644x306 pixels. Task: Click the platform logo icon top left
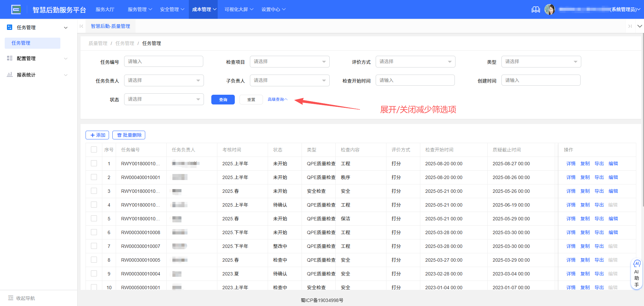(x=16, y=9)
